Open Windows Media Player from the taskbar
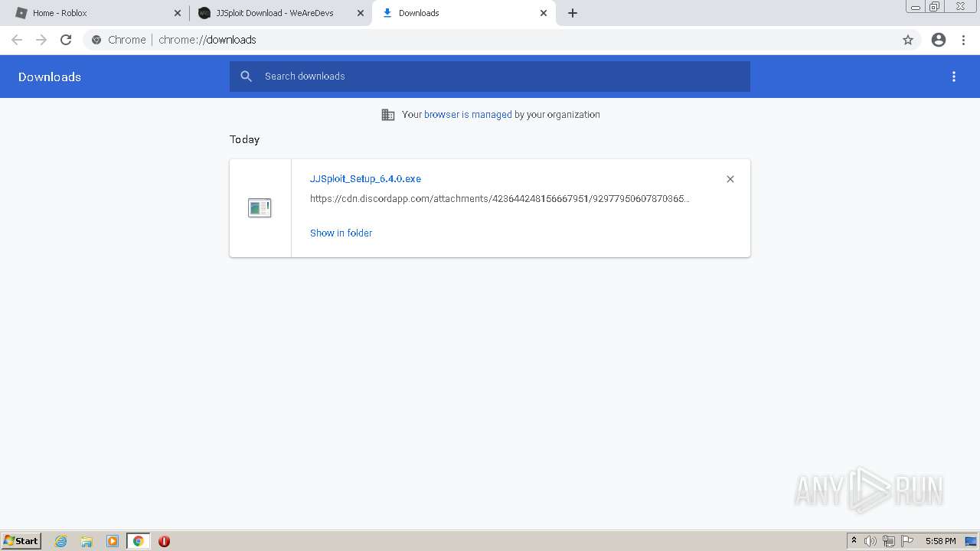This screenshot has height=551, width=980. (113, 541)
